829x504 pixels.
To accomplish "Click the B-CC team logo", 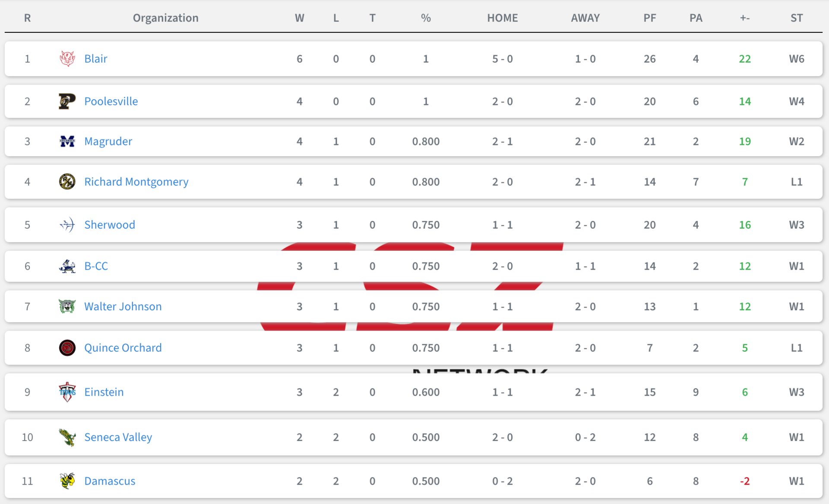I will [67, 266].
